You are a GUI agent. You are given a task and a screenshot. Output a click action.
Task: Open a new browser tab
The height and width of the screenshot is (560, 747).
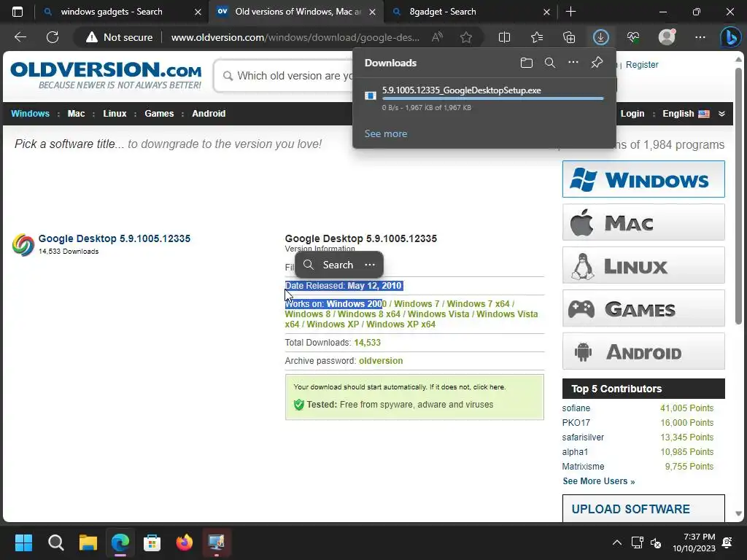[570, 12]
